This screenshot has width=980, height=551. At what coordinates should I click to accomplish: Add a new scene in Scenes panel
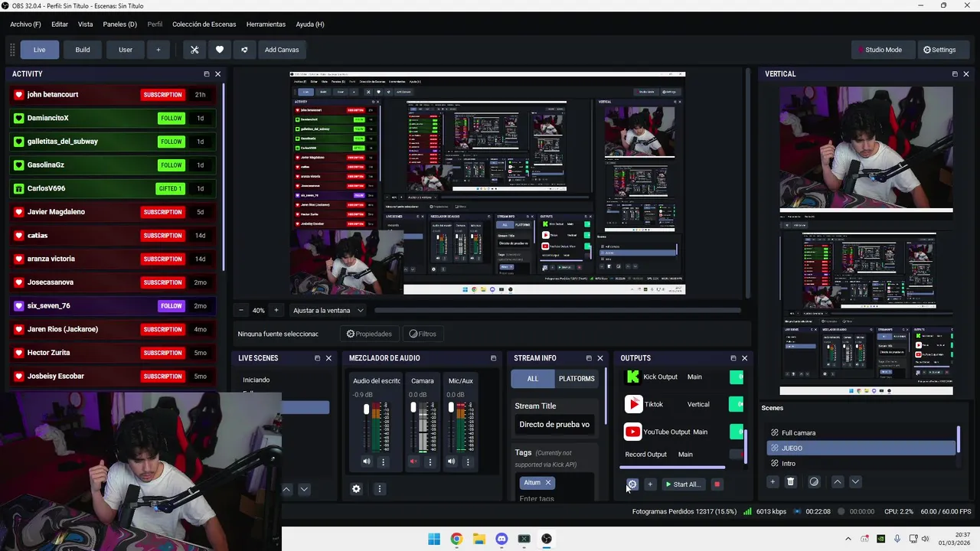tap(773, 481)
